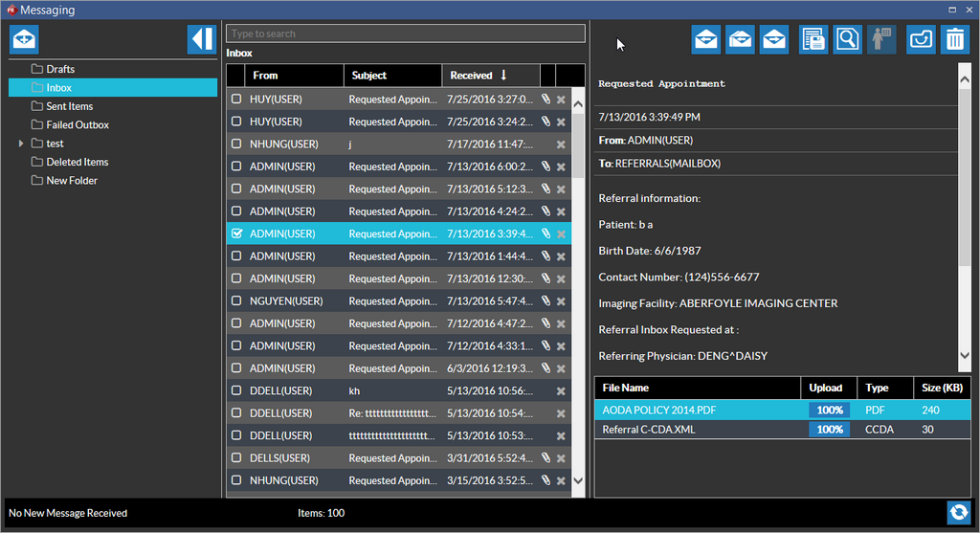Open the Sent Items folder

69,106
